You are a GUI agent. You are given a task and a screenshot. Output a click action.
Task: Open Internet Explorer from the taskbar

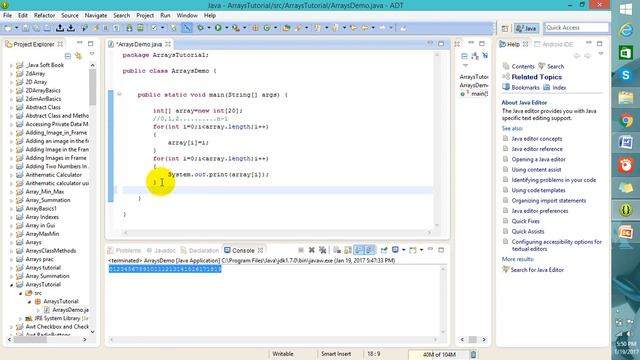tap(626, 31)
